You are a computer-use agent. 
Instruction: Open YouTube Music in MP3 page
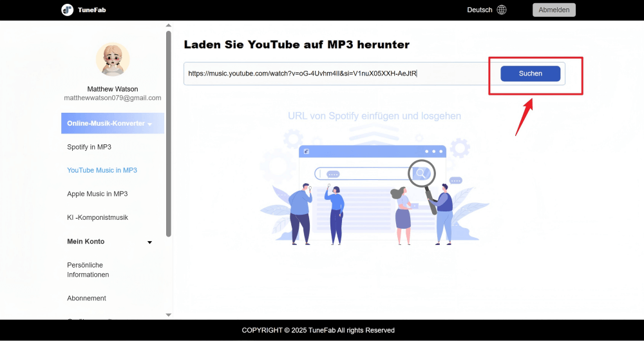pyautogui.click(x=102, y=170)
